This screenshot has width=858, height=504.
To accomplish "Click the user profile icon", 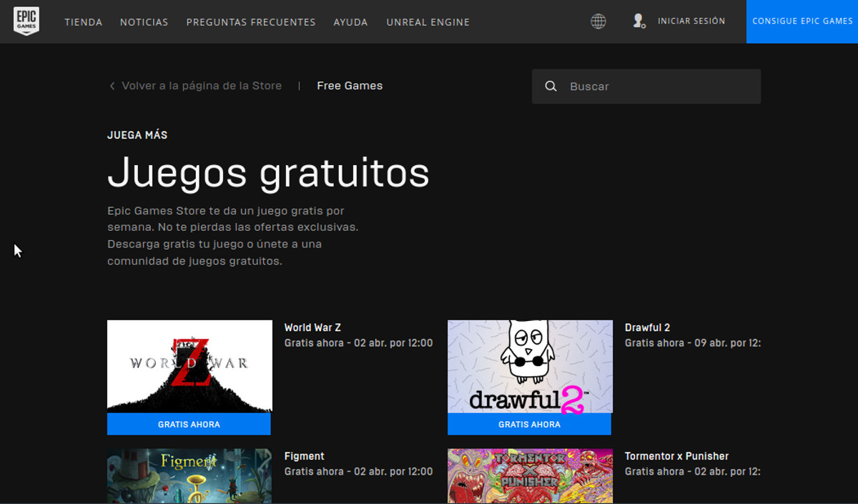I will point(638,21).
